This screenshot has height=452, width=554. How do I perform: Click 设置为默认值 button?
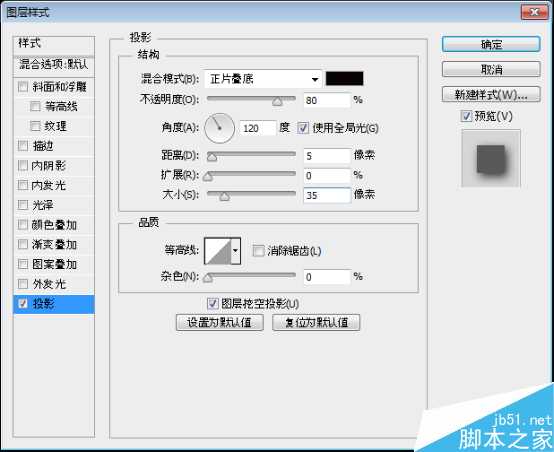[x=220, y=322]
